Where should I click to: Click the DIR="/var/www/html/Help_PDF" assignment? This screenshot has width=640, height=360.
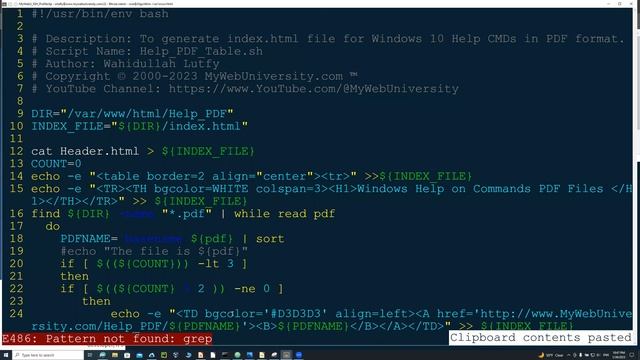point(132,113)
